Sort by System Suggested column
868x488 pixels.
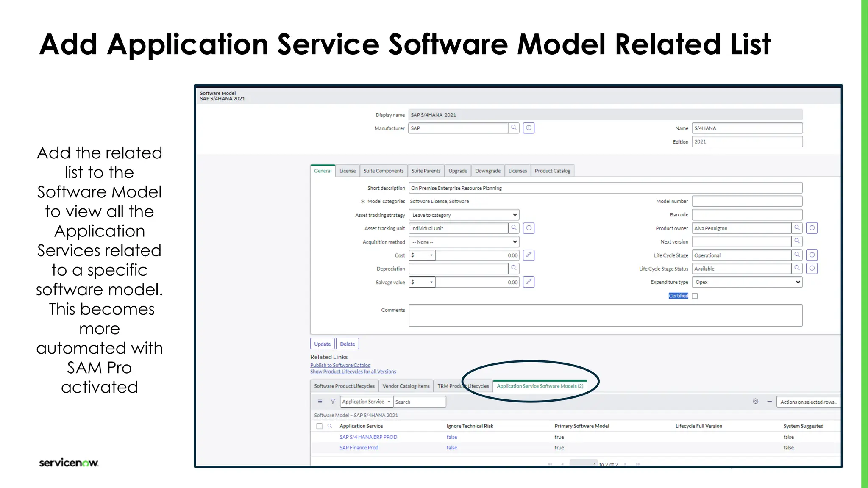803,426
